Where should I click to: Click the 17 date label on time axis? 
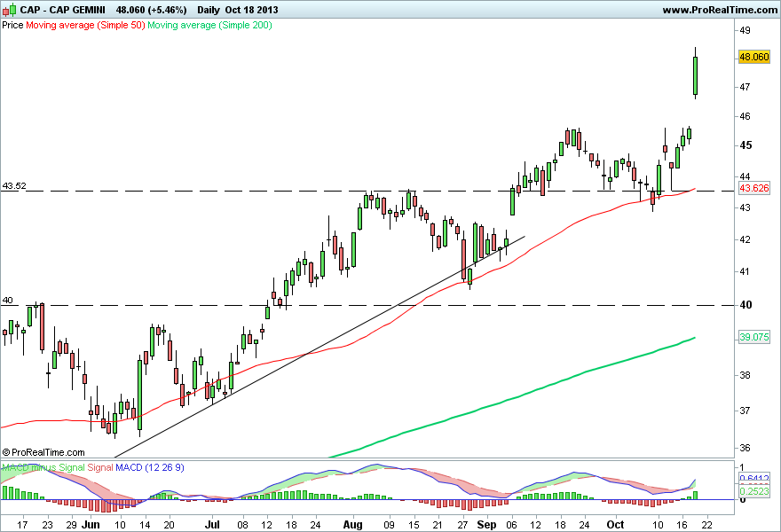[22, 525]
